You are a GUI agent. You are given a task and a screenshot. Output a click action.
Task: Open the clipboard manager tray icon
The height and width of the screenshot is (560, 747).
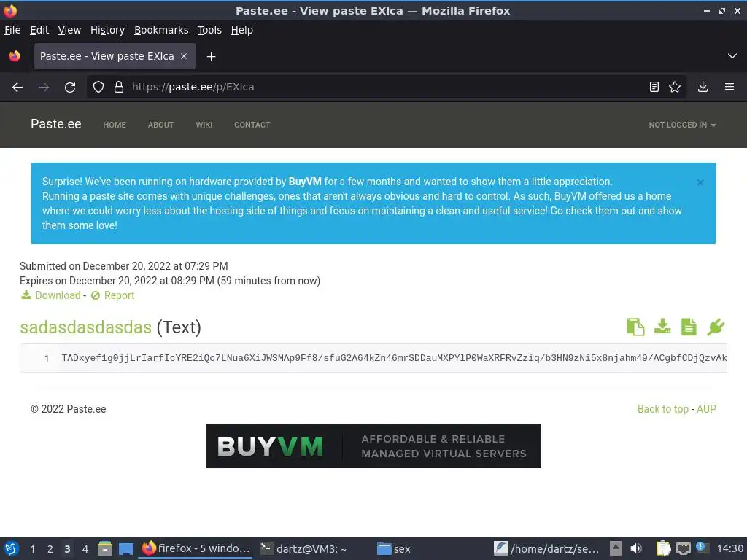663,548
